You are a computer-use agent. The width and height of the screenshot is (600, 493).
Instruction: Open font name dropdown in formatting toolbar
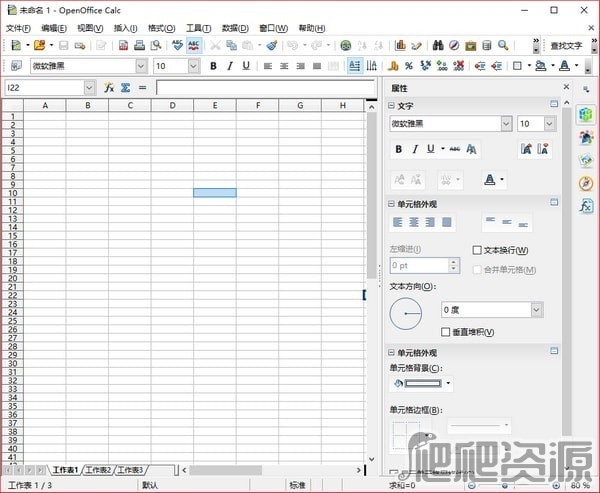[141, 66]
